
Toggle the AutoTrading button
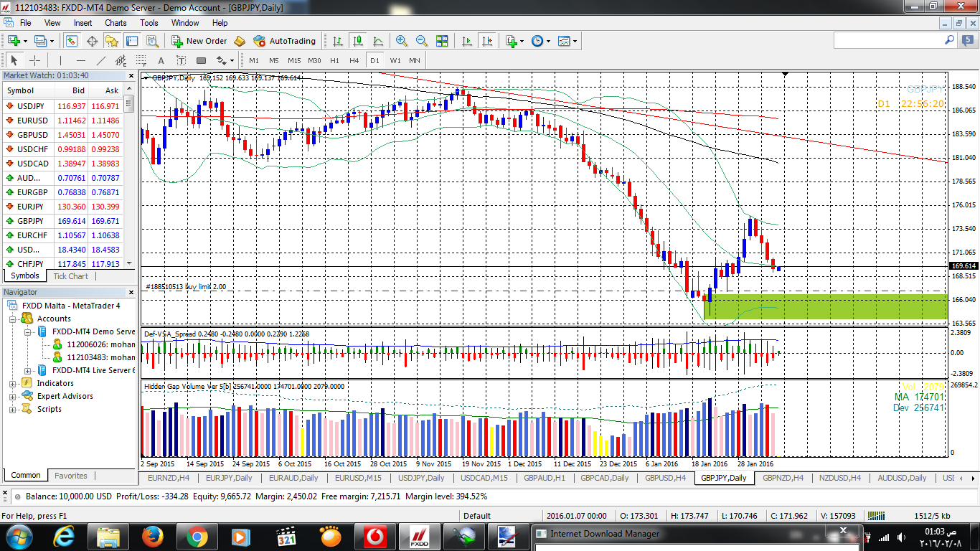coord(284,41)
